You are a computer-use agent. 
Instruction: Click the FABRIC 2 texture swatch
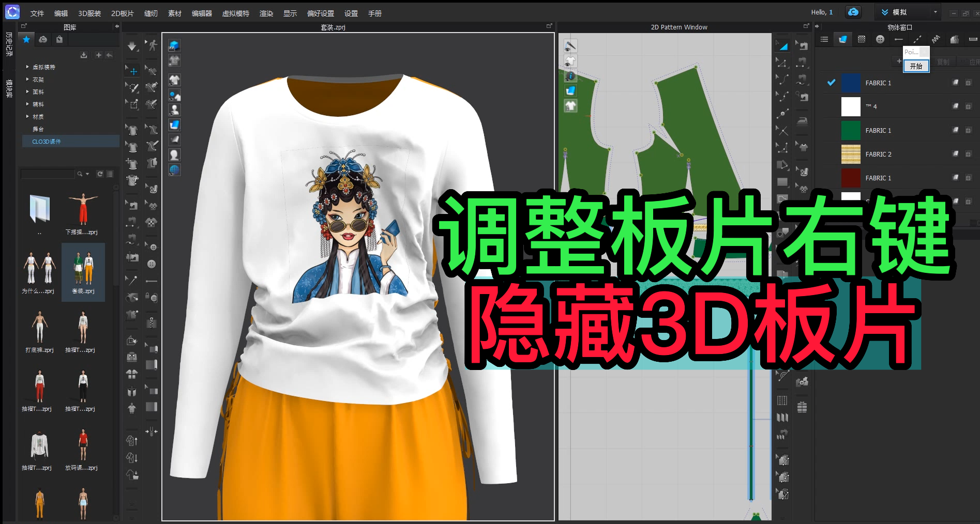click(851, 154)
